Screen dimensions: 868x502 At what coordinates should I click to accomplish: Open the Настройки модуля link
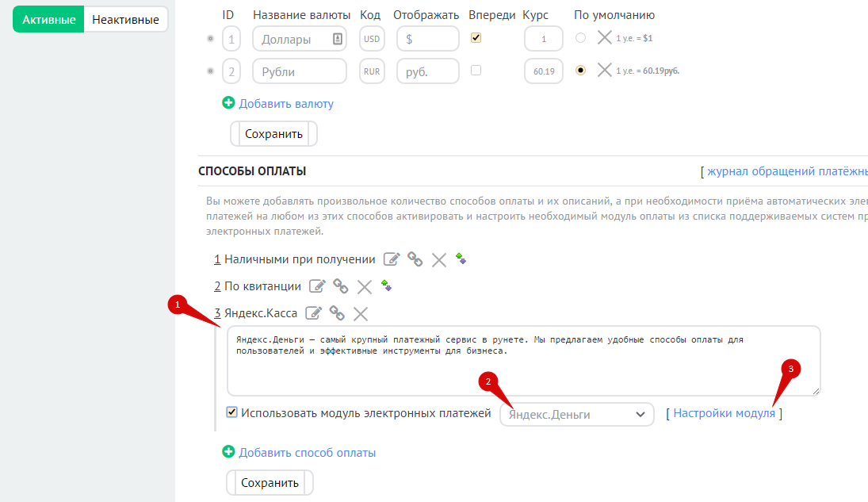[724, 413]
